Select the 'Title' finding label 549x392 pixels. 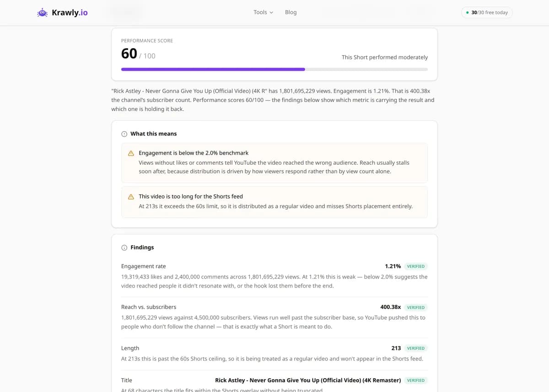tap(127, 380)
